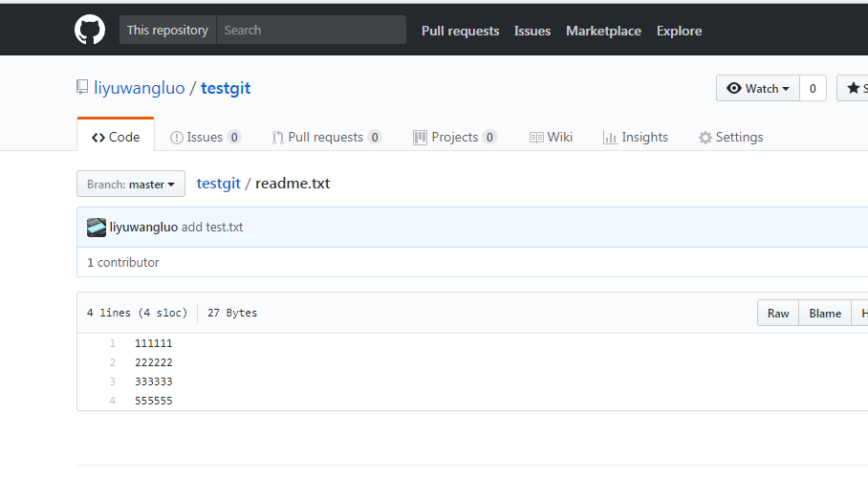The width and height of the screenshot is (868, 501).
Task: Click the repository book icon beside liyuwangluo
Action: pos(82,87)
